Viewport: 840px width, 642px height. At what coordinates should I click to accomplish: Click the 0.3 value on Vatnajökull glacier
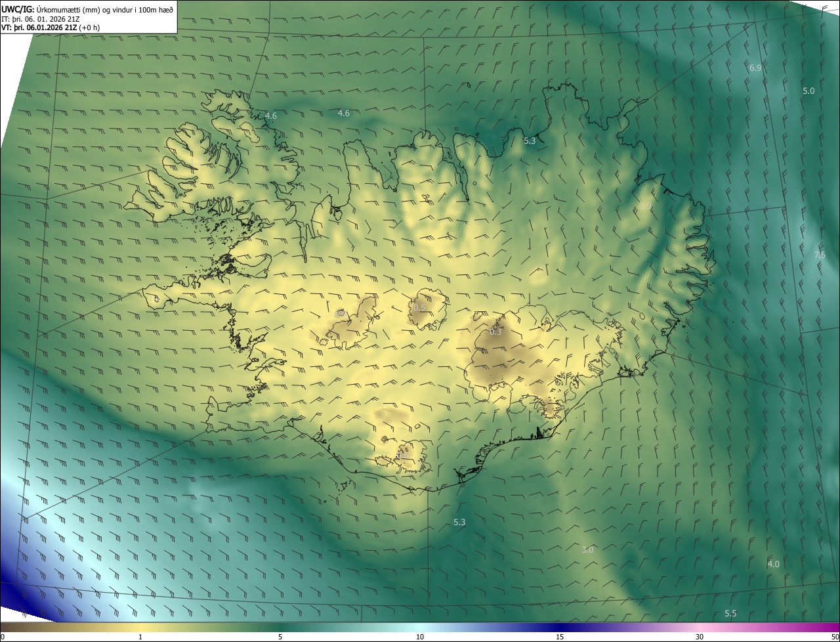[495, 332]
